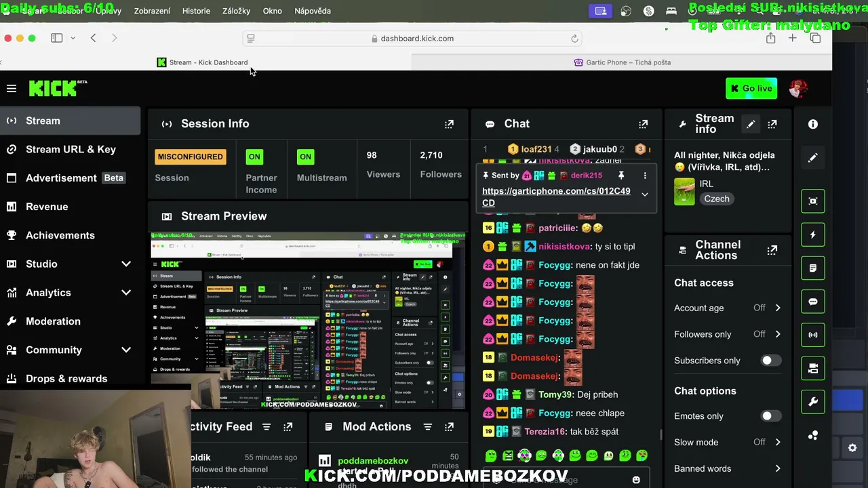
Task: Click the chat bubble icon in the right rail
Action: [813, 302]
